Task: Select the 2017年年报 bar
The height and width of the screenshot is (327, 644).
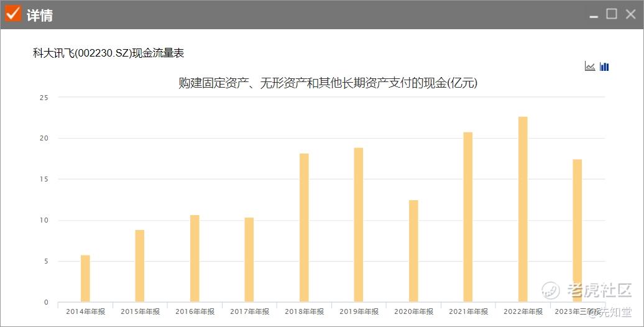Action: [x=249, y=260]
